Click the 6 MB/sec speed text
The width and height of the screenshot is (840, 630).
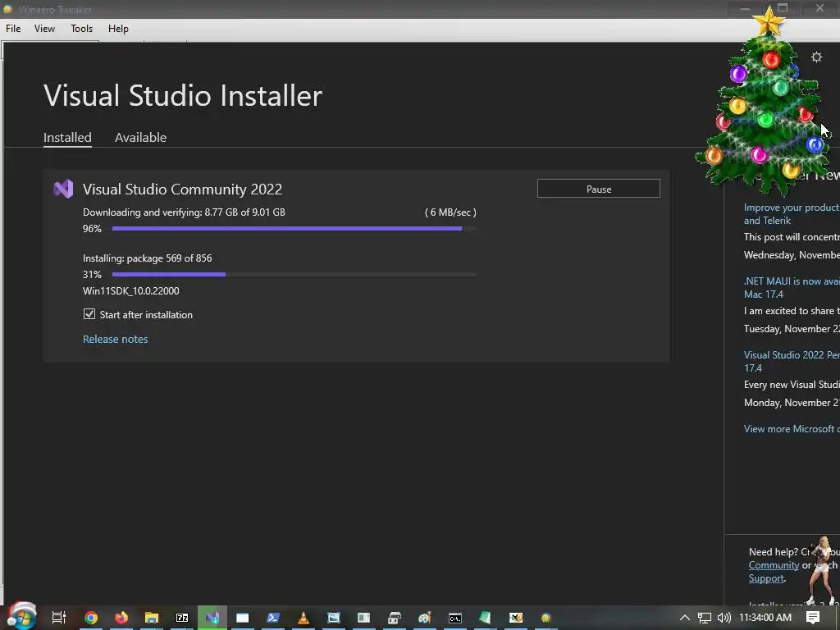(x=450, y=212)
